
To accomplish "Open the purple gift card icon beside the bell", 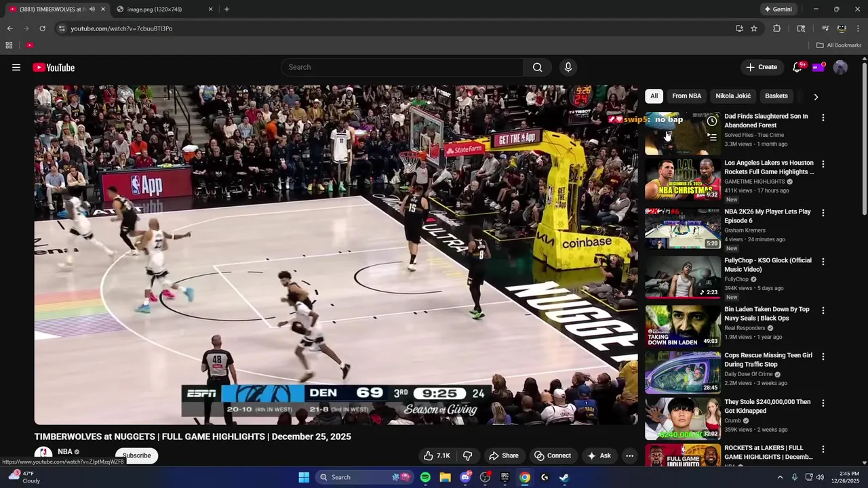I will tap(818, 67).
